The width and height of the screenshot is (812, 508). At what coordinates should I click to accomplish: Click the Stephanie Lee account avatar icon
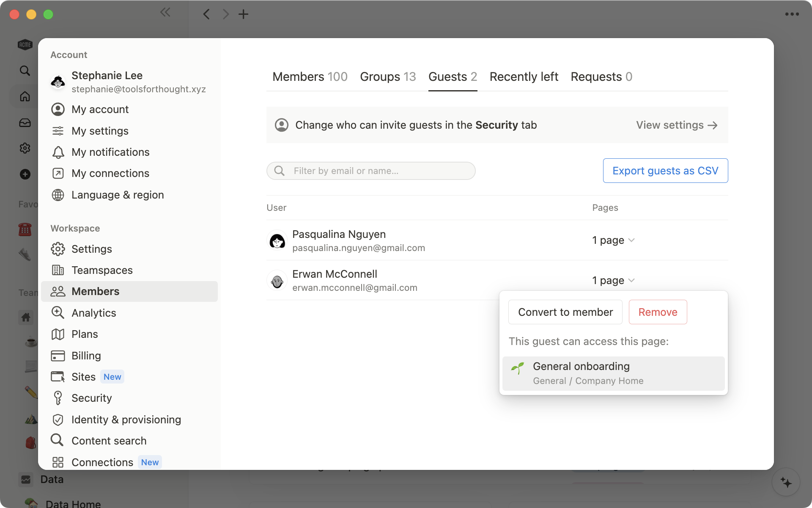point(58,81)
